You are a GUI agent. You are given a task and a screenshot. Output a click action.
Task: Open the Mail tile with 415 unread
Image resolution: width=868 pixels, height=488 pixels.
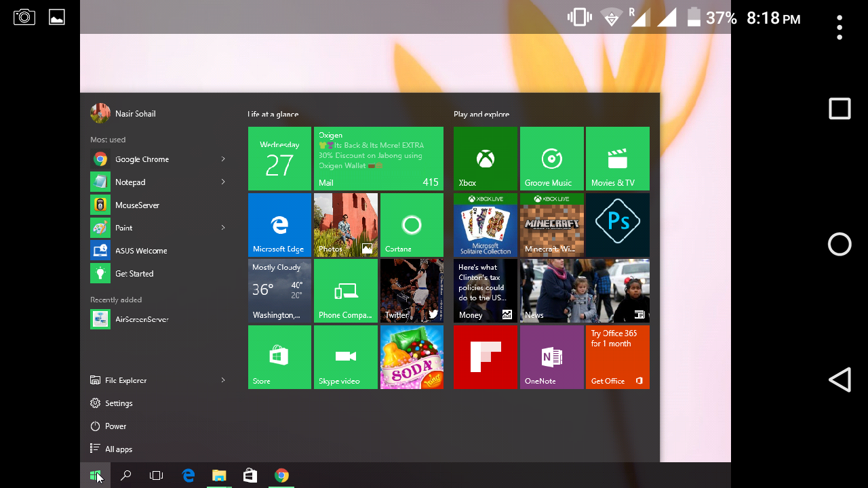378,159
